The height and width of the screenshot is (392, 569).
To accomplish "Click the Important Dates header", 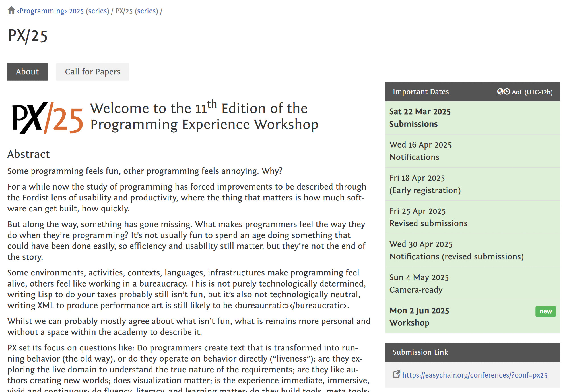I will (420, 92).
